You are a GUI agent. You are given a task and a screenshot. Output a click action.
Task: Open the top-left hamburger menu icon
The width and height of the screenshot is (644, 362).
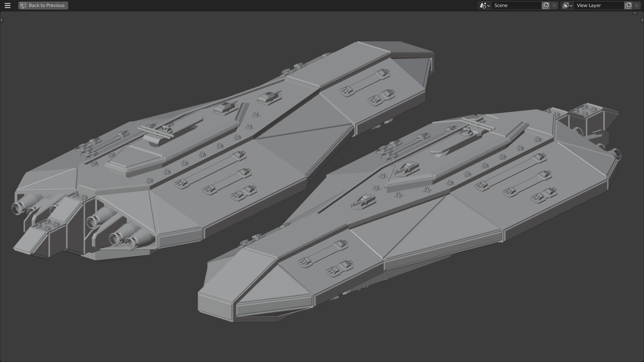point(7,5)
